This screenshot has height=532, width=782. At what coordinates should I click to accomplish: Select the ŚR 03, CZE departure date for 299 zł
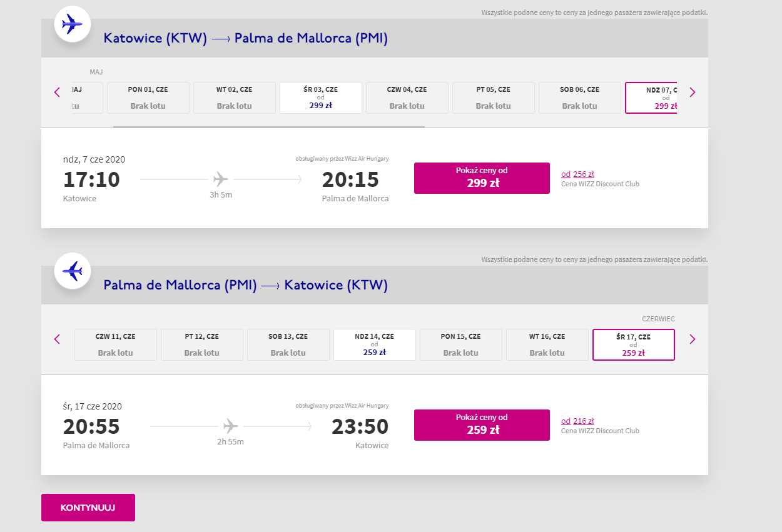[320, 98]
